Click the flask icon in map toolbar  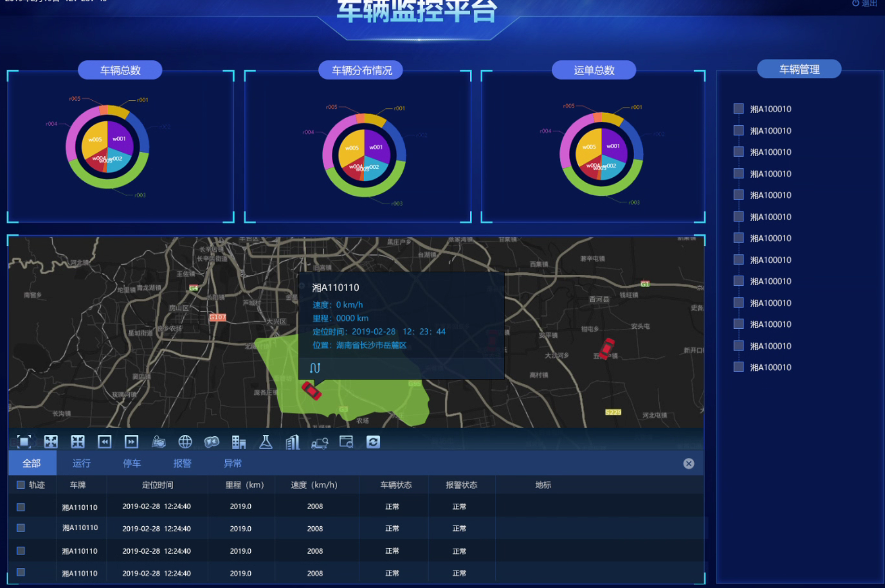[266, 441]
